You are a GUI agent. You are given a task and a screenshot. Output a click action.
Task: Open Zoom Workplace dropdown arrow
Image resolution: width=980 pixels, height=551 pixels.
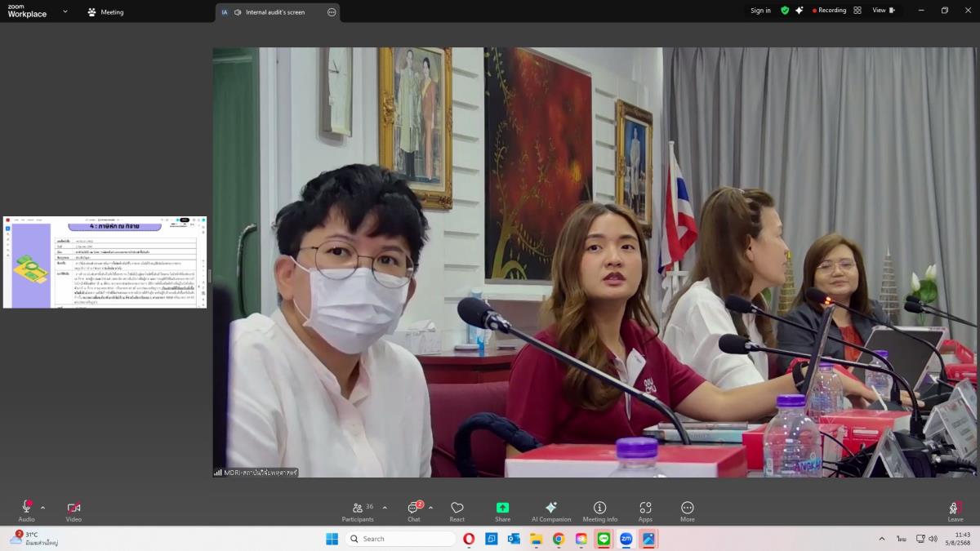pyautogui.click(x=65, y=11)
